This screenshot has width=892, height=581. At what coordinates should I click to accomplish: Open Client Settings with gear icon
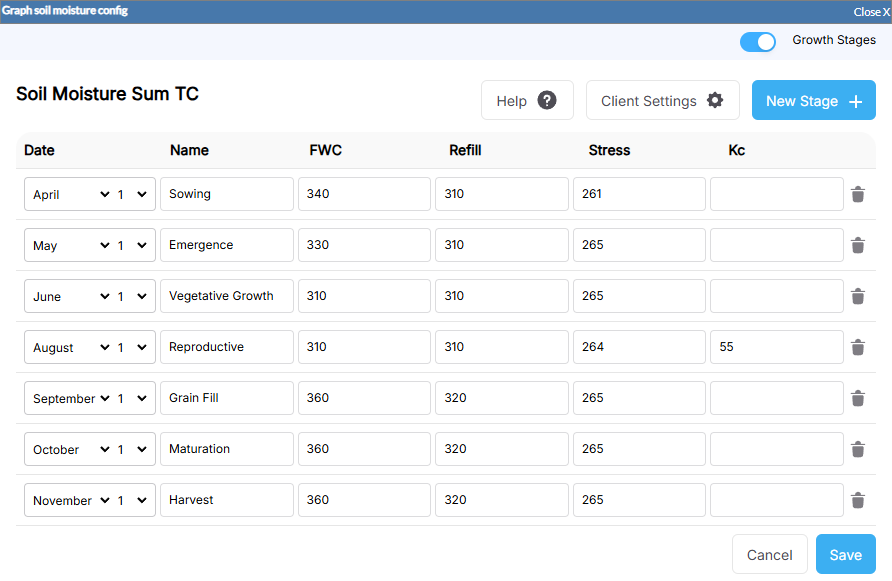point(662,101)
